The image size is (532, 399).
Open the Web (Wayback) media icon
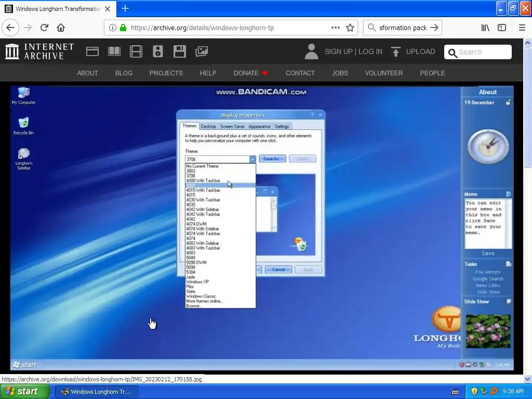pos(92,51)
